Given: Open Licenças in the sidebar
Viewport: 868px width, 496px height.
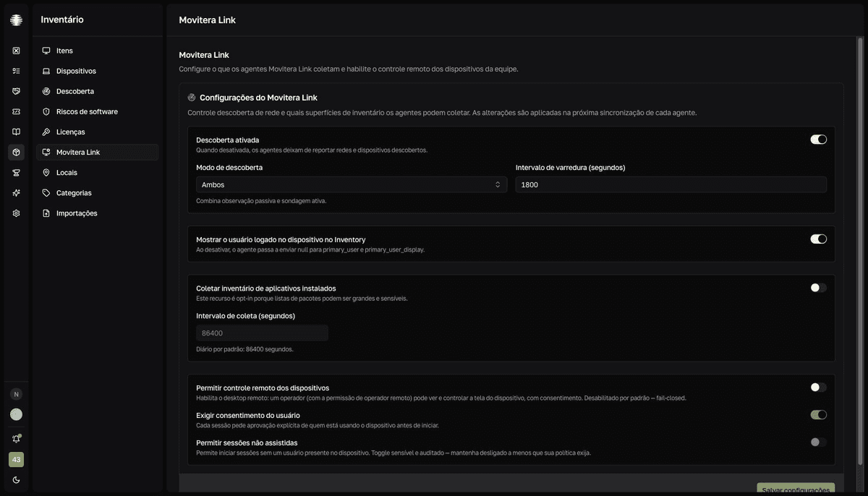Looking at the screenshot, I should 97,132.
